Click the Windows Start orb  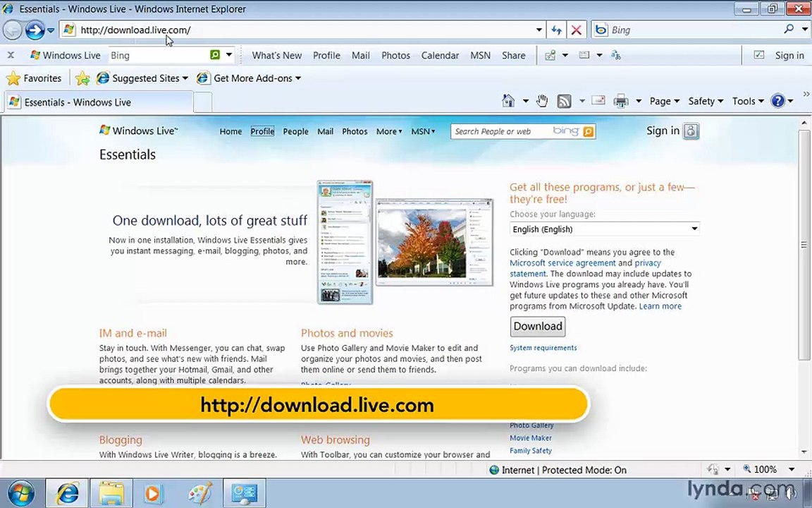[x=21, y=493]
